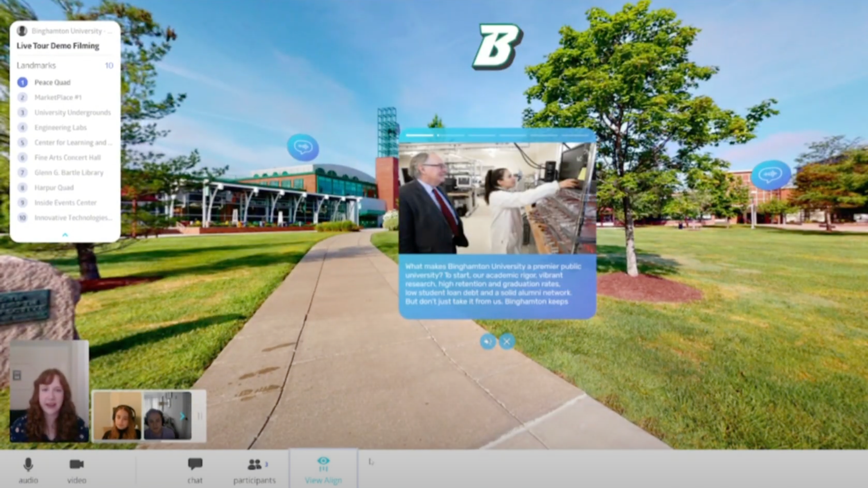Image resolution: width=868 pixels, height=488 pixels.
Task: Click the info card progress bar
Action: (x=497, y=135)
